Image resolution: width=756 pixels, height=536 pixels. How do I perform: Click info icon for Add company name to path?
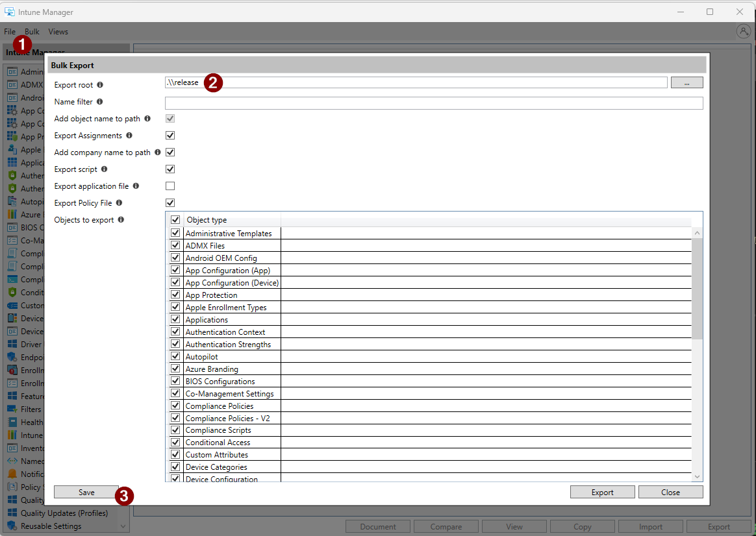point(157,152)
